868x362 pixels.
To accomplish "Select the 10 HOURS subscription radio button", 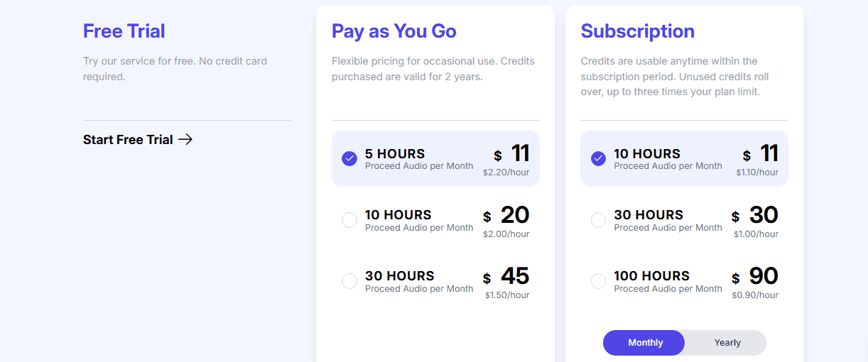I will (599, 158).
